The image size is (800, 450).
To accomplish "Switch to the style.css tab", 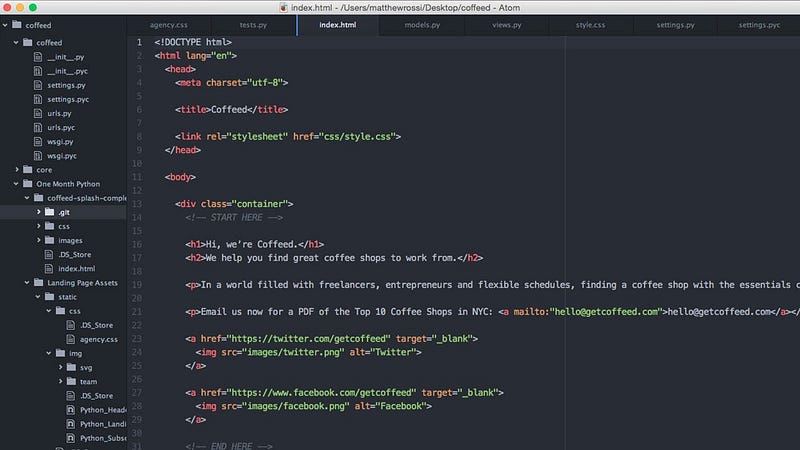I will (590, 24).
